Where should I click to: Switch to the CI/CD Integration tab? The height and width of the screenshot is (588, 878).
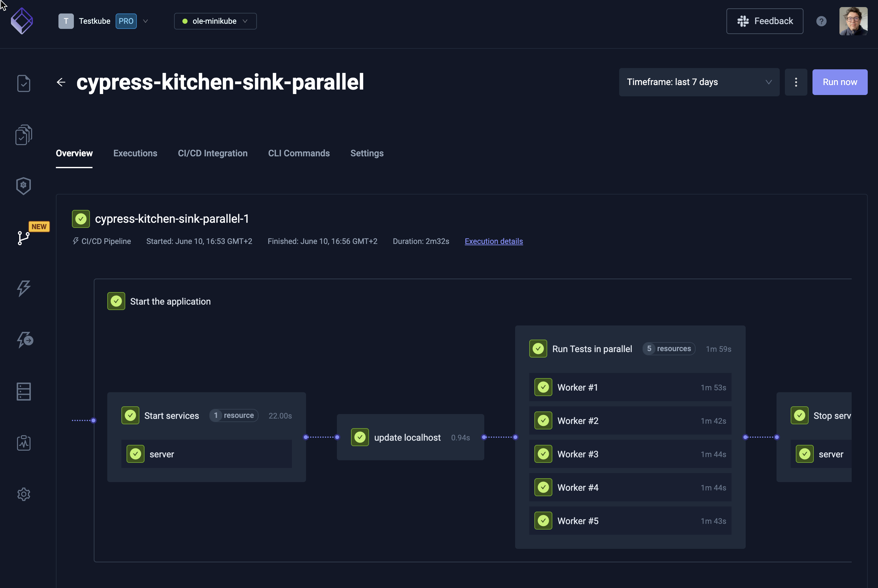coord(212,153)
